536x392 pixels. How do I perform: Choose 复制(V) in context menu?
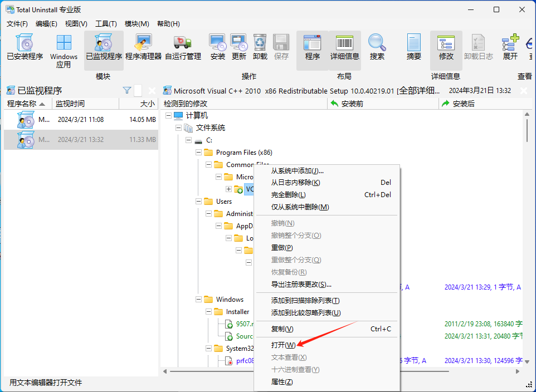327,329
